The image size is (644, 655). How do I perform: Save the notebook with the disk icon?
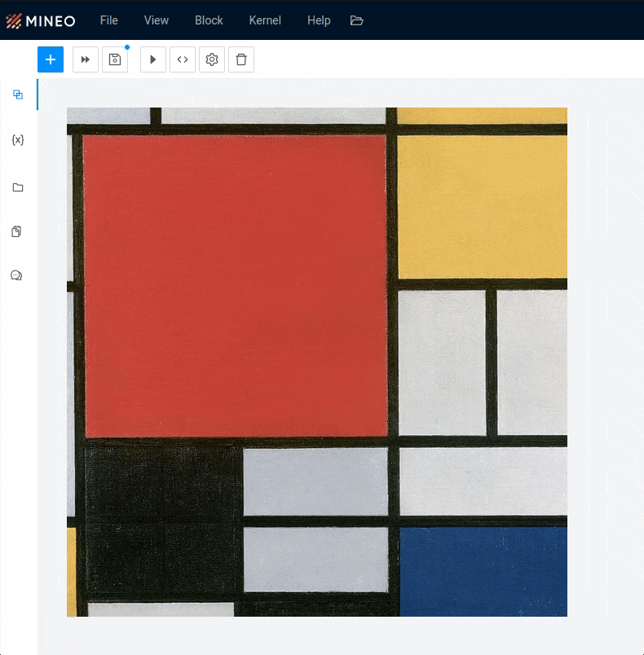(x=115, y=59)
